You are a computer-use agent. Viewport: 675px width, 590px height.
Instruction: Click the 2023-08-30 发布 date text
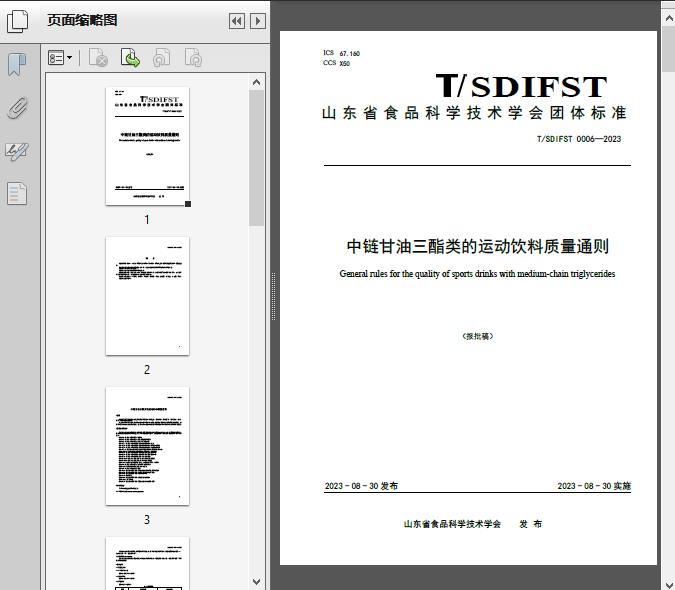[361, 486]
